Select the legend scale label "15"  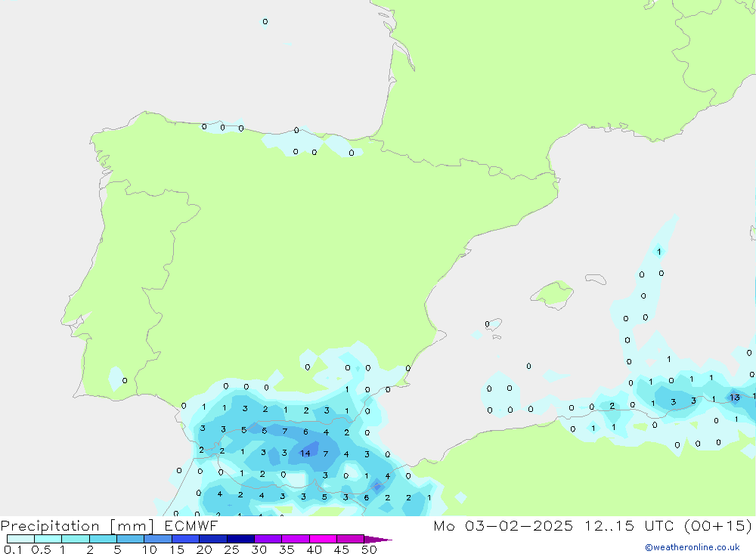tap(177, 549)
